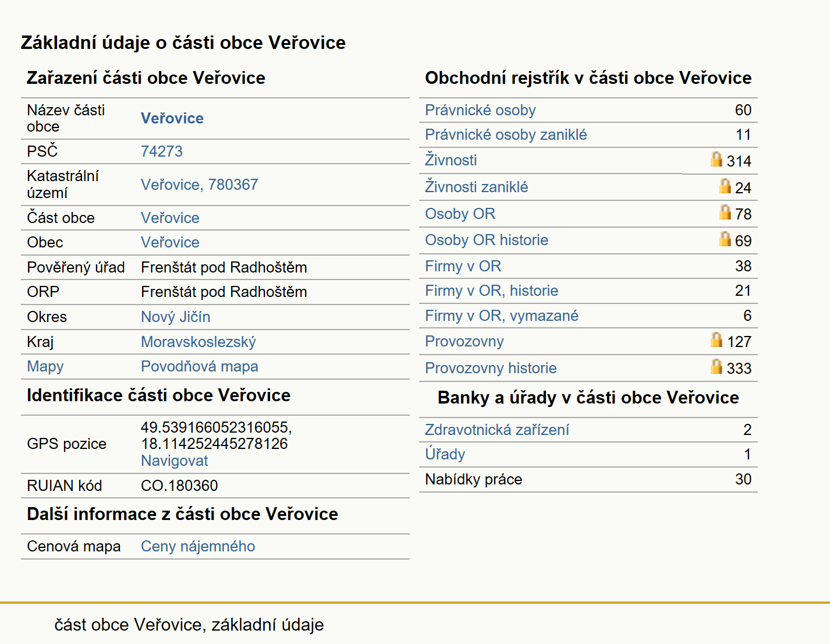Screen dimensions: 830x644
Task: Open cadastral area Veřovice, 780367
Action: pos(199,185)
